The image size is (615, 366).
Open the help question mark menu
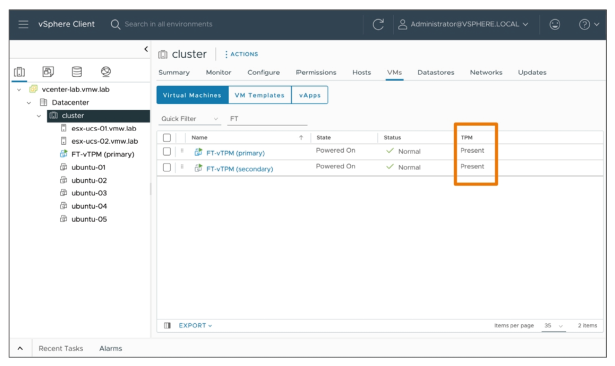click(589, 24)
